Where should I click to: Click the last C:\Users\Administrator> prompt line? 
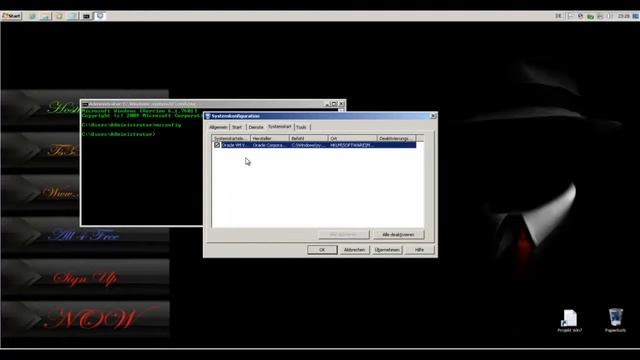(x=118, y=134)
